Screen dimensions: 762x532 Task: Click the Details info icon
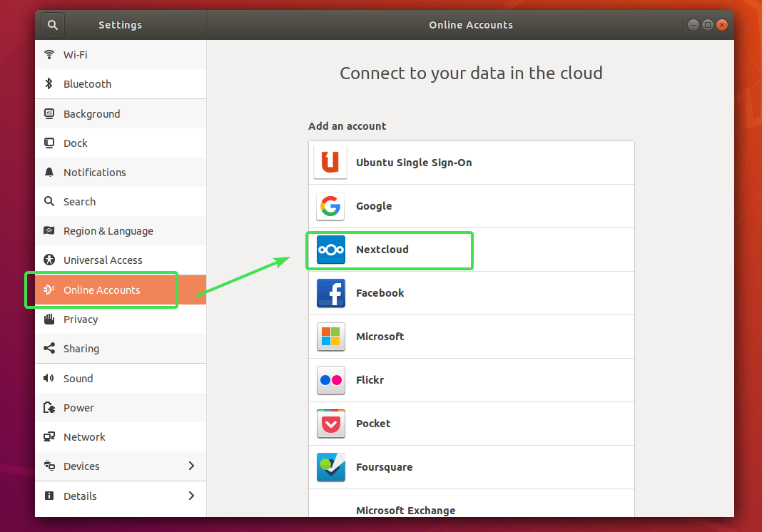click(x=49, y=496)
